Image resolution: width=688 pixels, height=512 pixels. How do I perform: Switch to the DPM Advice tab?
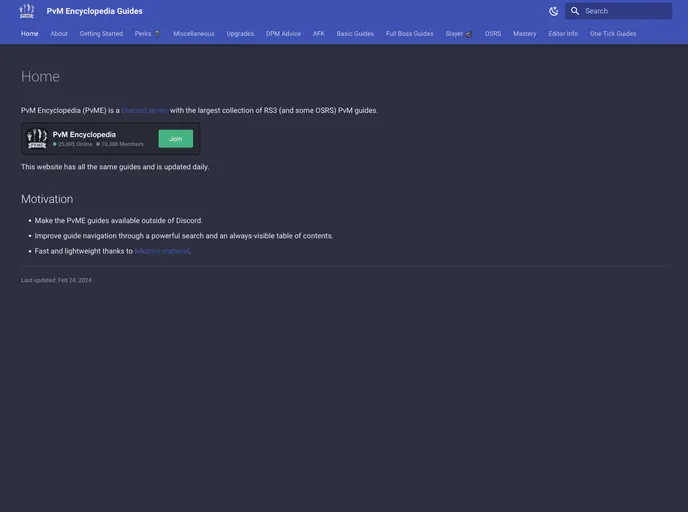[x=283, y=34]
